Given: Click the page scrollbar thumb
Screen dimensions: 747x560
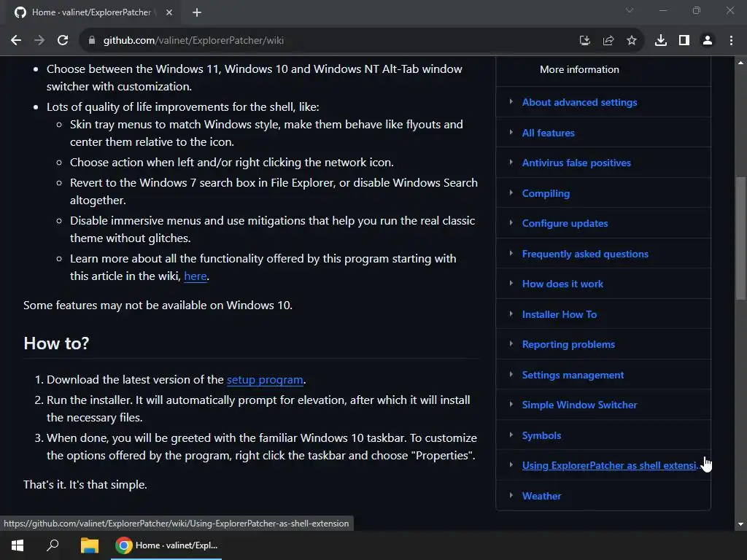Looking at the screenshot, I should click(x=740, y=238).
